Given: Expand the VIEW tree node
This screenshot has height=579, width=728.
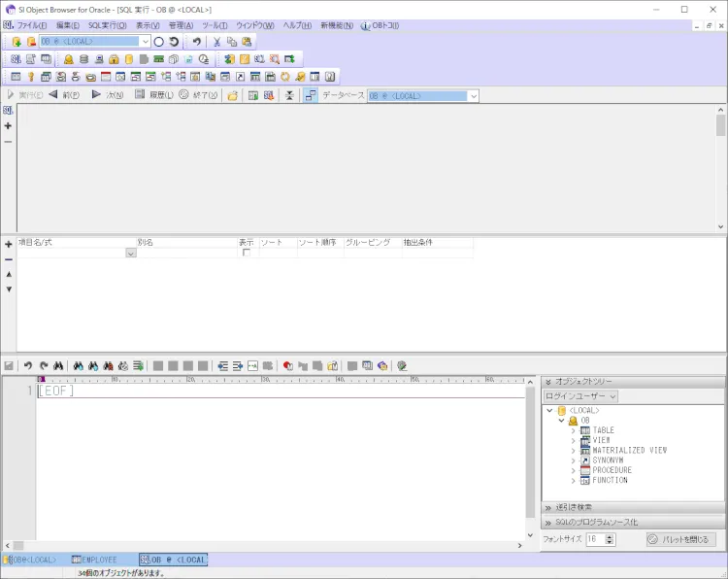Looking at the screenshot, I should (574, 440).
